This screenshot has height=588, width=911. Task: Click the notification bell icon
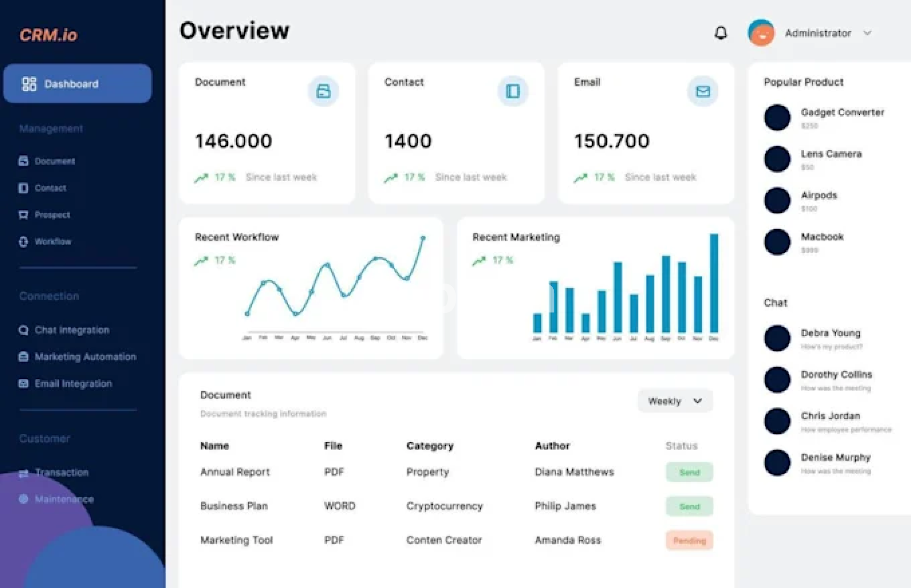[721, 33]
